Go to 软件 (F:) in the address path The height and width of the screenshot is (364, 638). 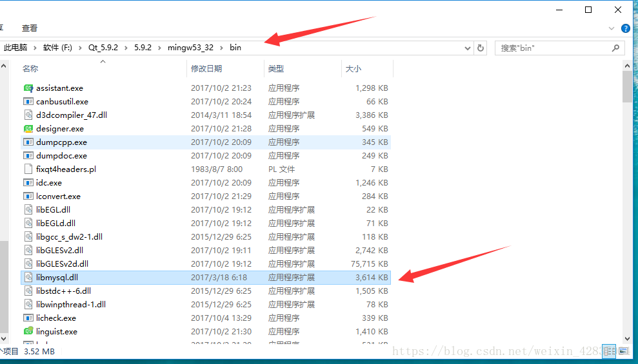pos(57,48)
